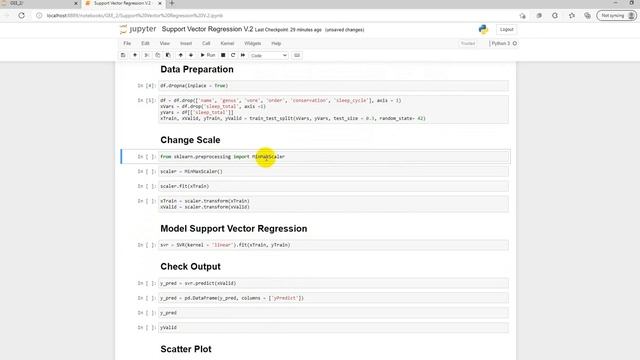Select the scaler.fit(xTrain) cell
This screenshot has height=360, width=640.
click(333, 186)
